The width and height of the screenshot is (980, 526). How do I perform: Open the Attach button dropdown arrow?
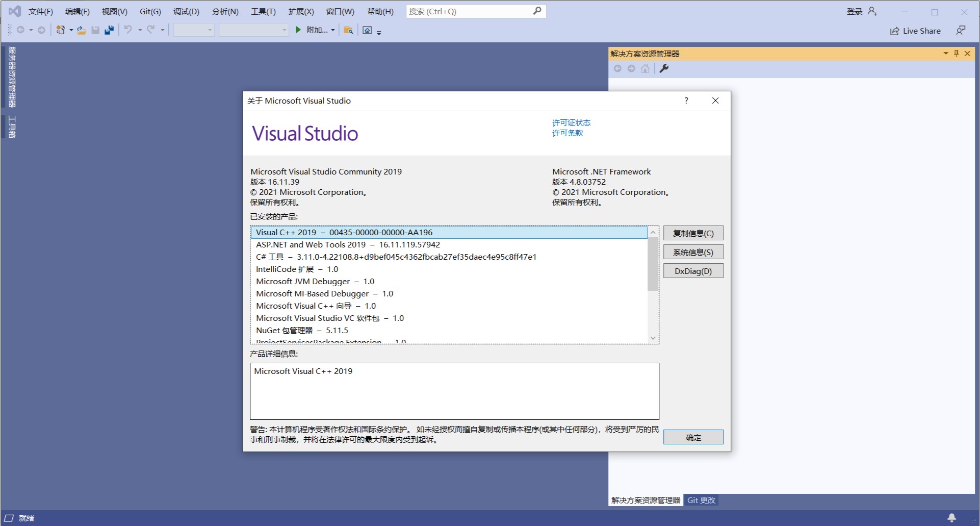coord(333,30)
